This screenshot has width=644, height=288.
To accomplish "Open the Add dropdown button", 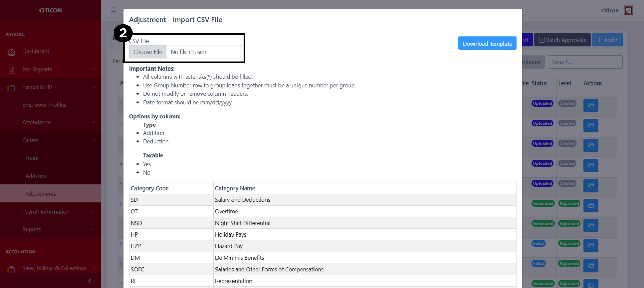I will click(607, 40).
